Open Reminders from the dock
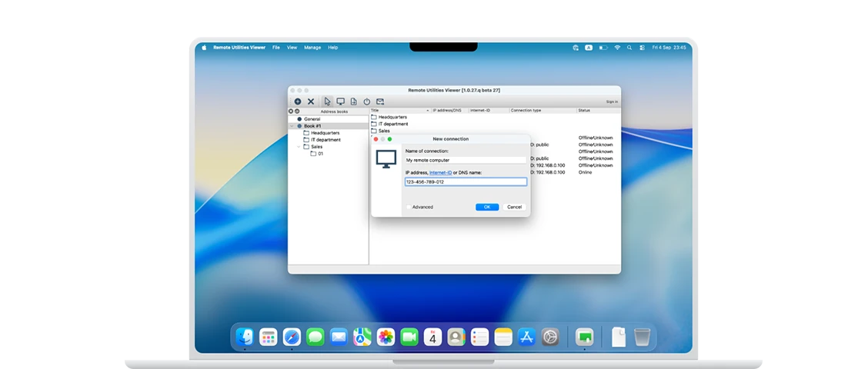This screenshot has height=369, width=868. [479, 337]
